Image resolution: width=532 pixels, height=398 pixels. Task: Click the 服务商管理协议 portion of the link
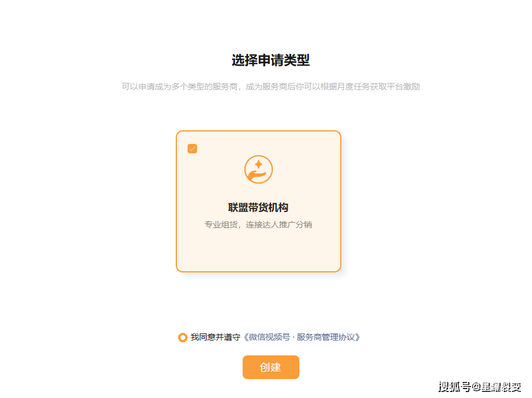325,337
